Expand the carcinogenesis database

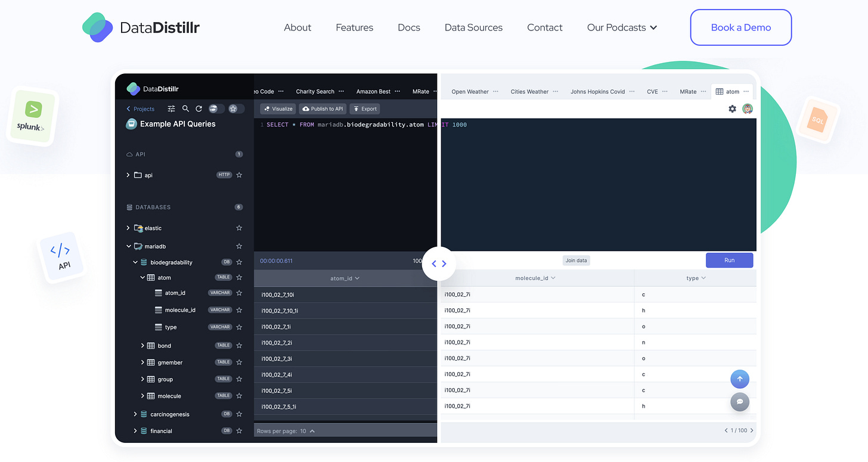pyautogui.click(x=135, y=414)
